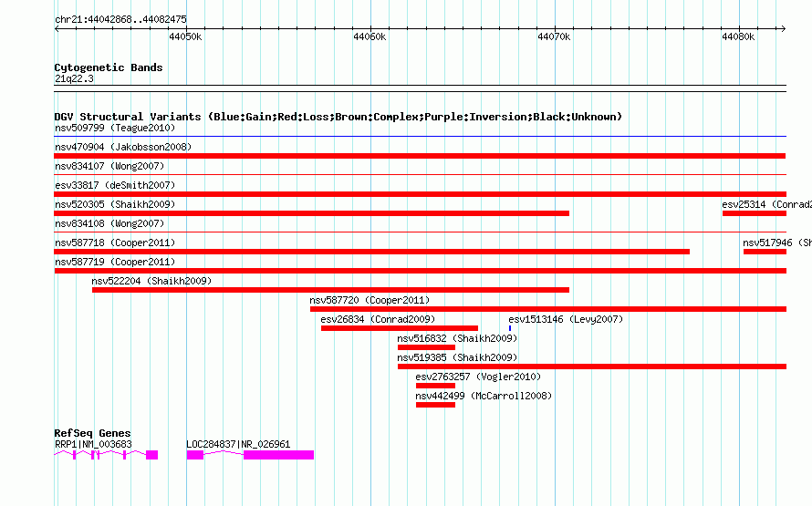812x506 pixels.
Task: Click the nsv442499 (McCarroll2008) label
Action: click(484, 396)
